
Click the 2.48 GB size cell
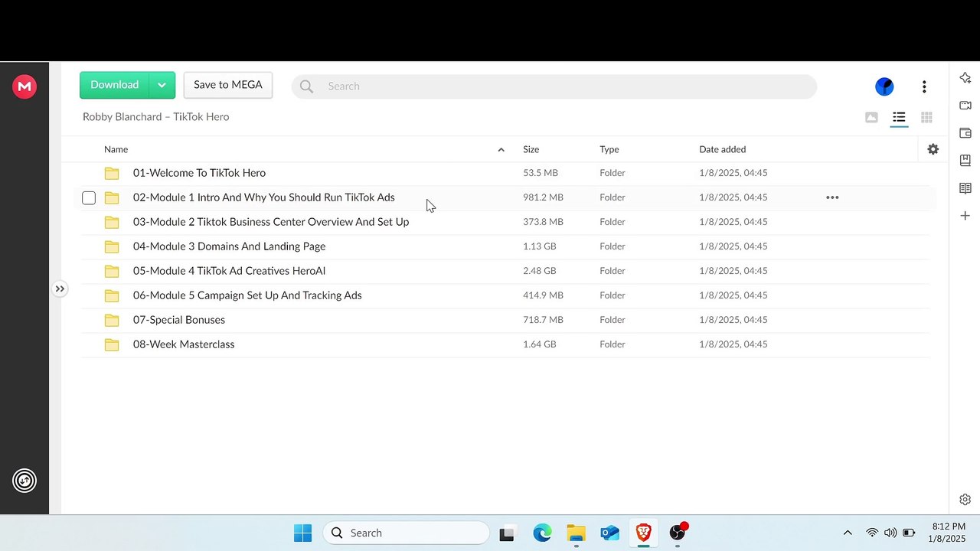(540, 271)
